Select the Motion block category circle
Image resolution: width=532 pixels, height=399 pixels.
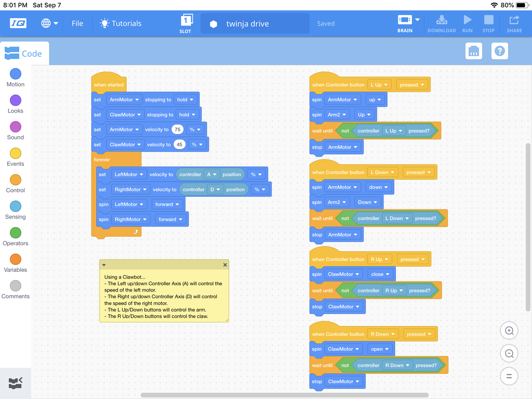click(16, 74)
